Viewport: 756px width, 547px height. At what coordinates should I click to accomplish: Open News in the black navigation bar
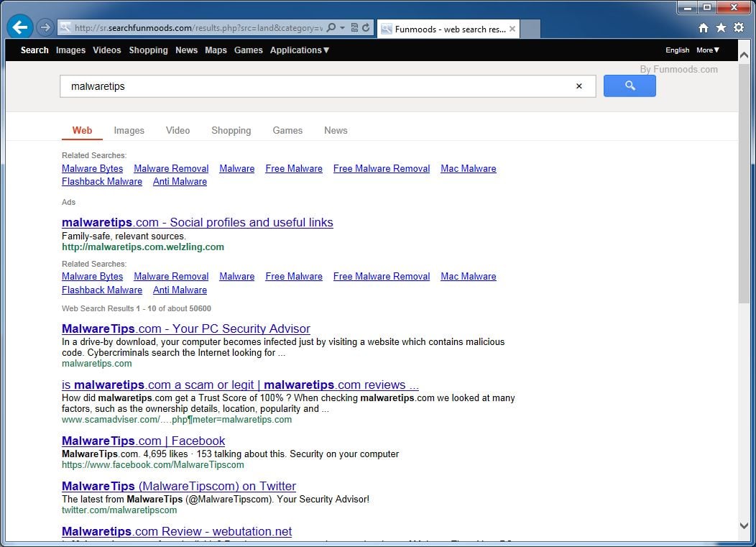pos(186,50)
